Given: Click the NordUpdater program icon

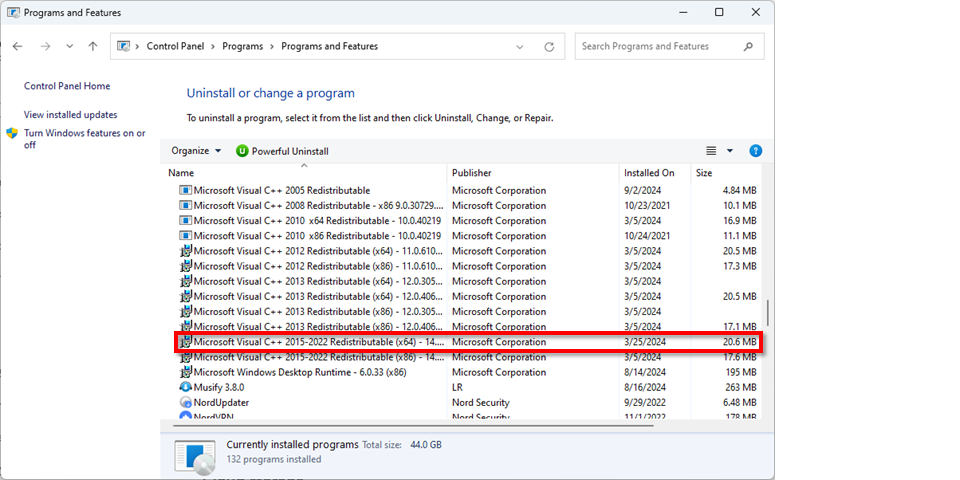Looking at the screenshot, I should [185, 402].
